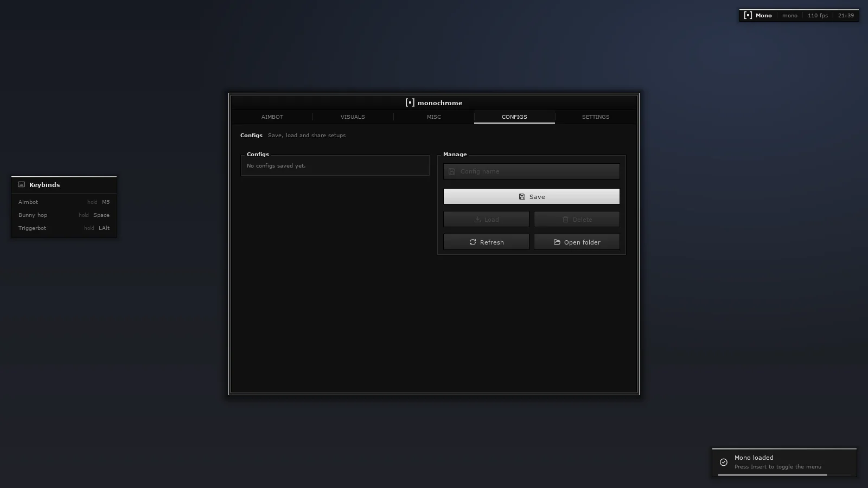Open the SETTINGS tab
The width and height of the screenshot is (868, 488).
click(x=596, y=117)
